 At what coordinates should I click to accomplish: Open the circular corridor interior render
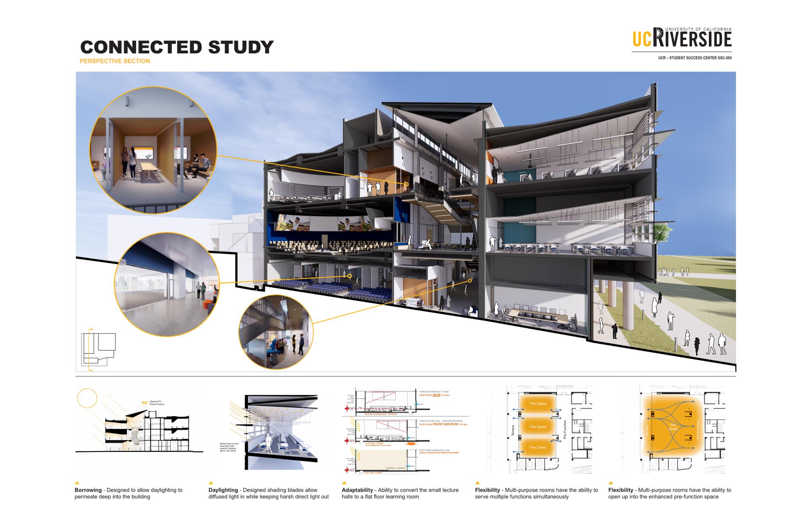pos(167,285)
